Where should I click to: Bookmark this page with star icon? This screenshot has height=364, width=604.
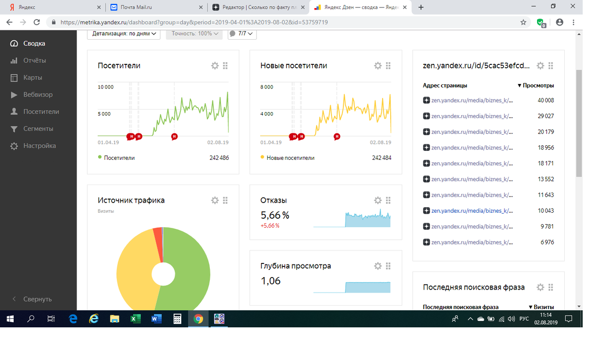pyautogui.click(x=523, y=22)
